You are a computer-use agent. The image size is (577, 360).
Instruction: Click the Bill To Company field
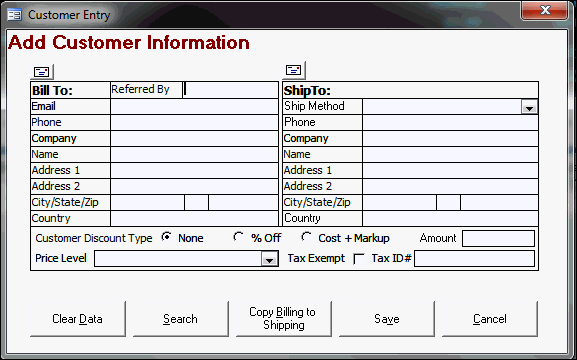pyautogui.click(x=194, y=138)
